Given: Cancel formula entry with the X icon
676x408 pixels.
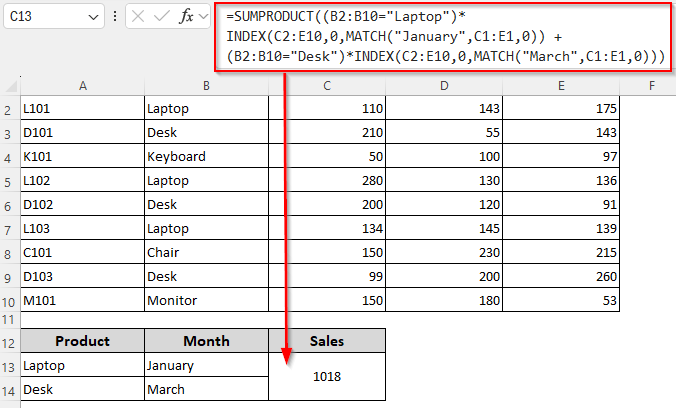Looking at the screenshot, I should point(138,16).
